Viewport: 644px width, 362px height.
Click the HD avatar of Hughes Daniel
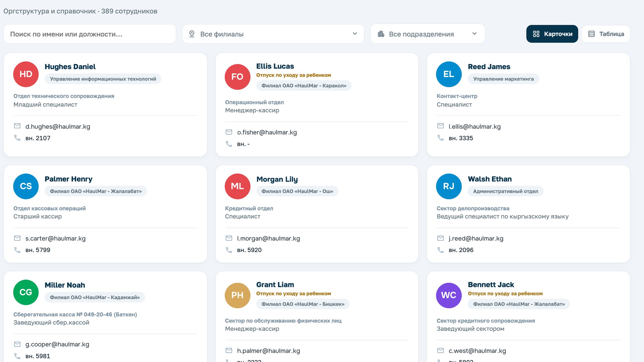click(x=26, y=74)
